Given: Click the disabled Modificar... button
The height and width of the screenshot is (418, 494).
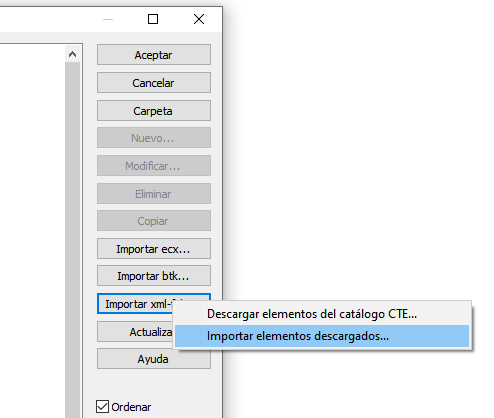Looking at the screenshot, I should coord(154,166).
